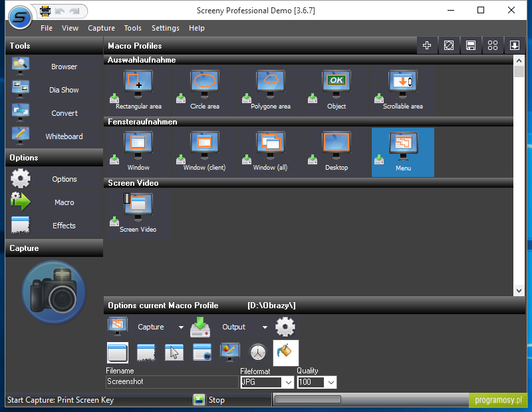Open the Settings menu

pos(166,28)
